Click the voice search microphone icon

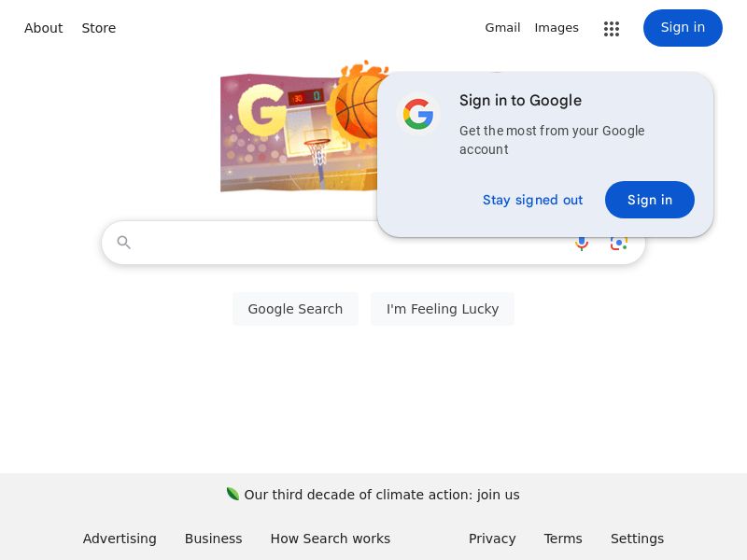[x=582, y=244]
